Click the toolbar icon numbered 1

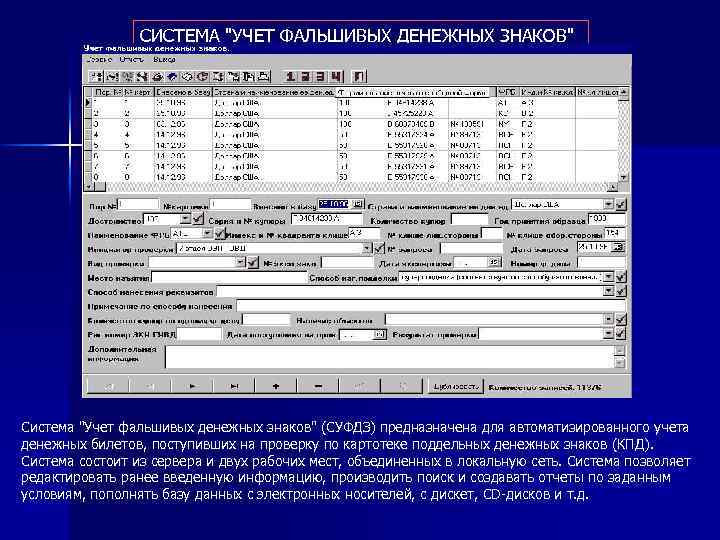pos(290,77)
